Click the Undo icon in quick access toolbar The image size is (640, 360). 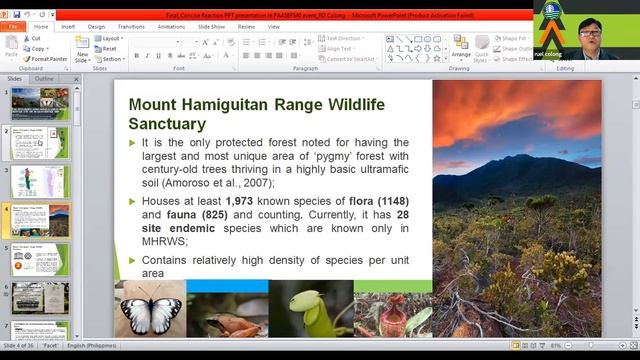coord(27,15)
